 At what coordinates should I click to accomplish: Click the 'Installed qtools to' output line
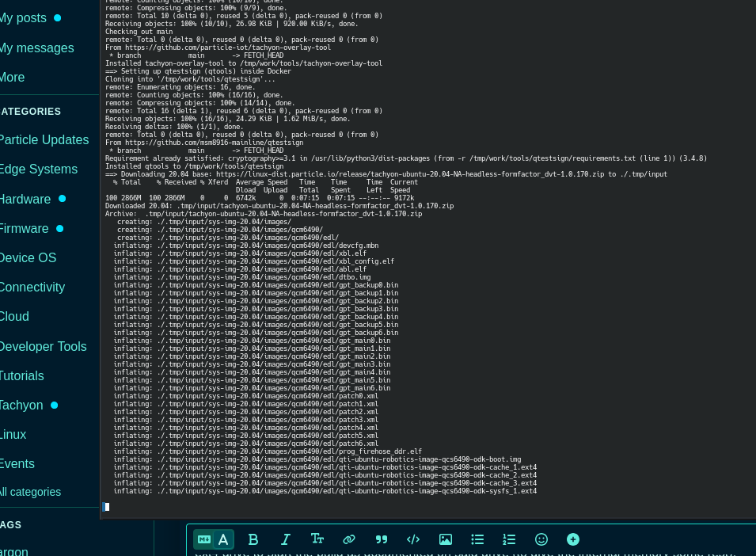coord(194,166)
